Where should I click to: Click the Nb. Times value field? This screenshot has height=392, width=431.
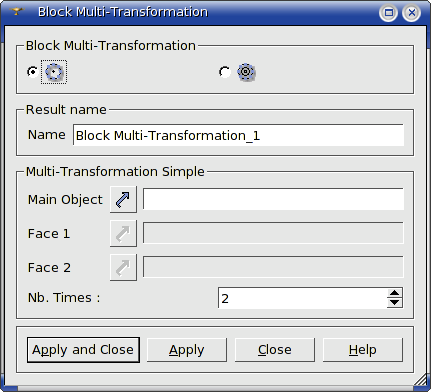pyautogui.click(x=303, y=298)
